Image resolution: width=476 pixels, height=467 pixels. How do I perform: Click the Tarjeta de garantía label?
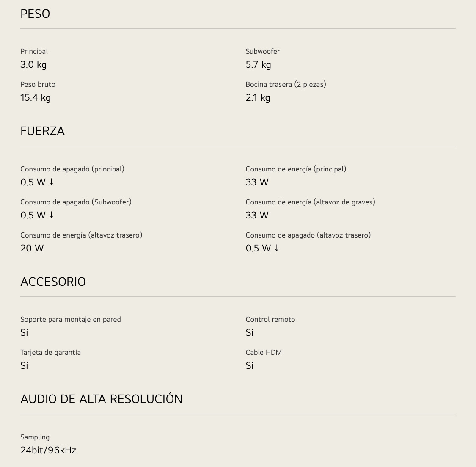(x=50, y=353)
